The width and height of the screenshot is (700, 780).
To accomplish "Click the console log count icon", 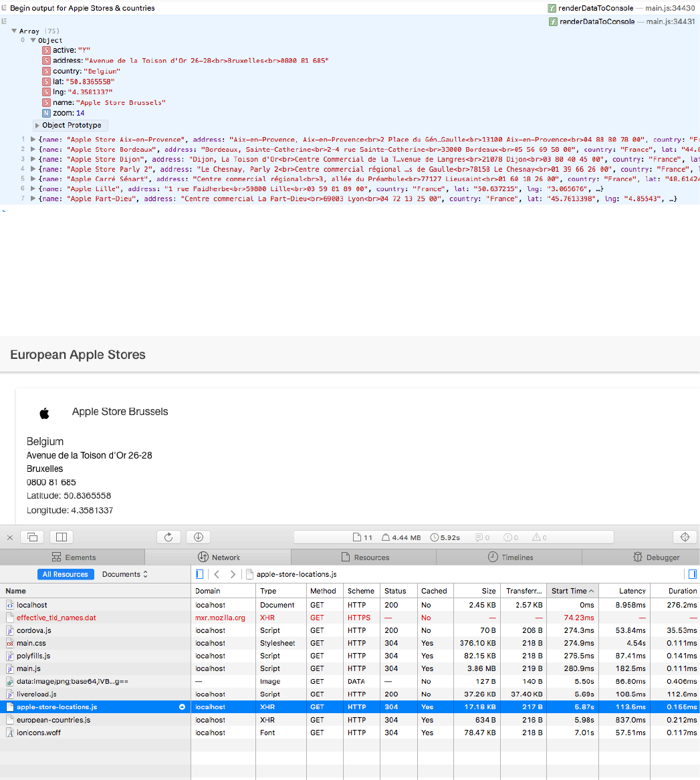I will click(x=482, y=537).
